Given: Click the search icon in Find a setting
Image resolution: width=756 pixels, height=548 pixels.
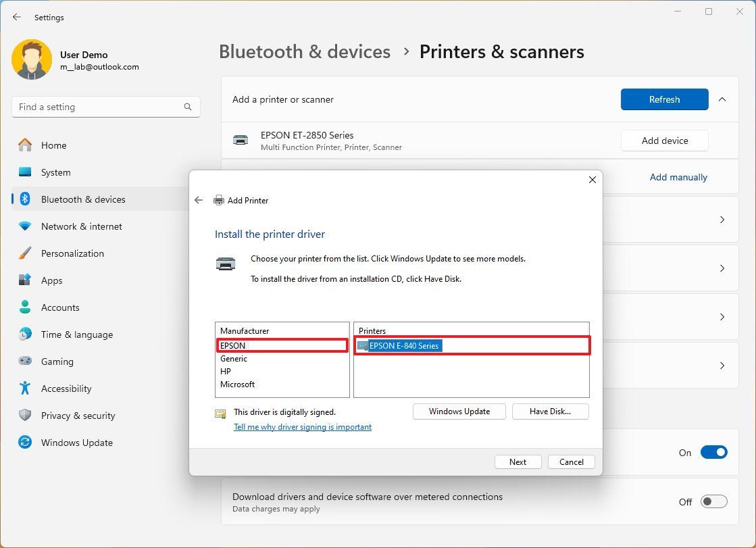Looking at the screenshot, I should pyautogui.click(x=187, y=107).
